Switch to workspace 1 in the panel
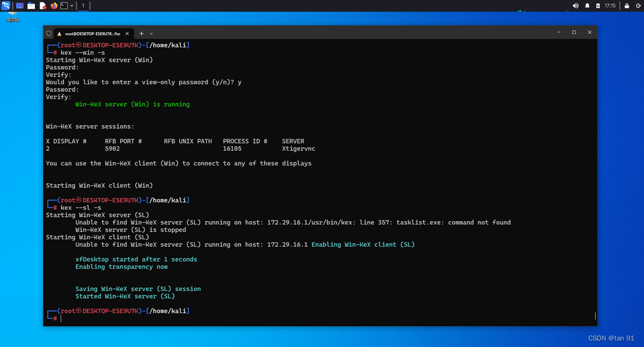This screenshot has width=644, height=347. pos(83,6)
